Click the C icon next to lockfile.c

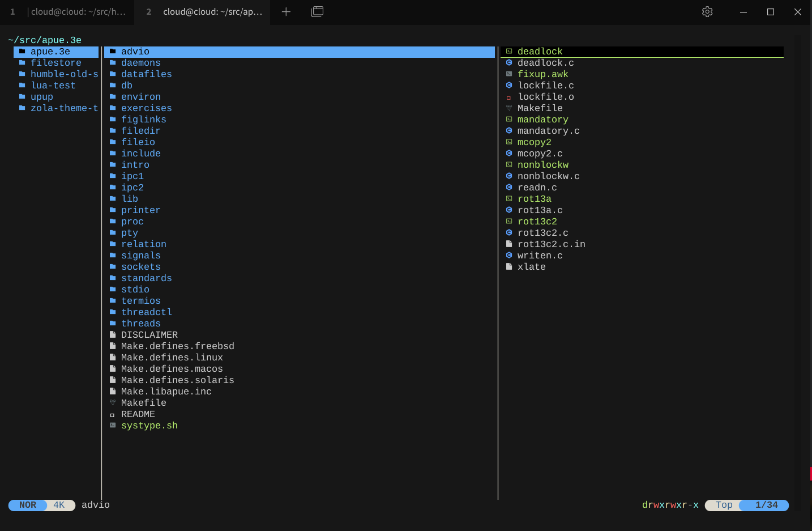[509, 86]
